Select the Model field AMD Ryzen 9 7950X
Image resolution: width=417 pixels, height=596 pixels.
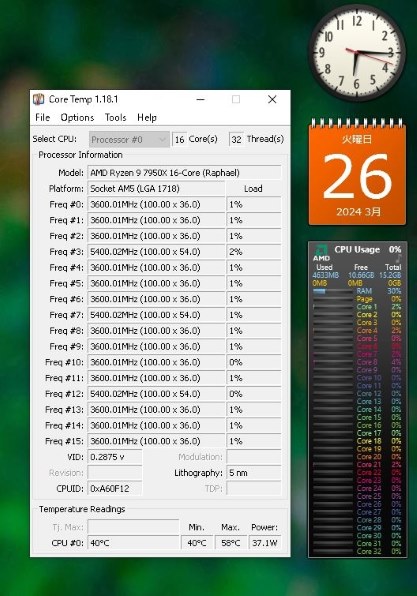tap(184, 173)
